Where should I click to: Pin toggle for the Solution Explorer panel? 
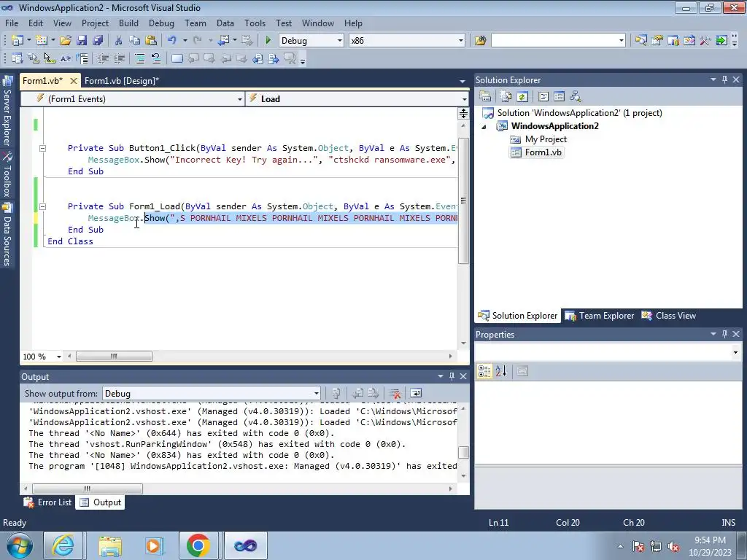pos(724,79)
